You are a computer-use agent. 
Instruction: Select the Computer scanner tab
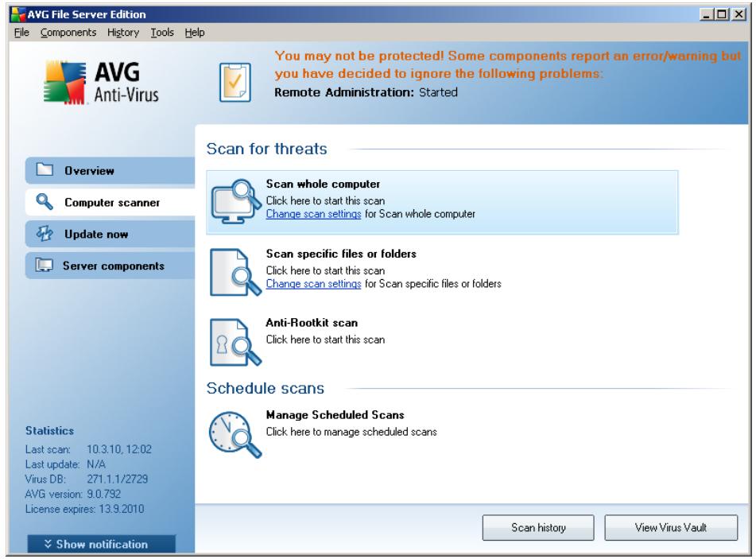[110, 202]
